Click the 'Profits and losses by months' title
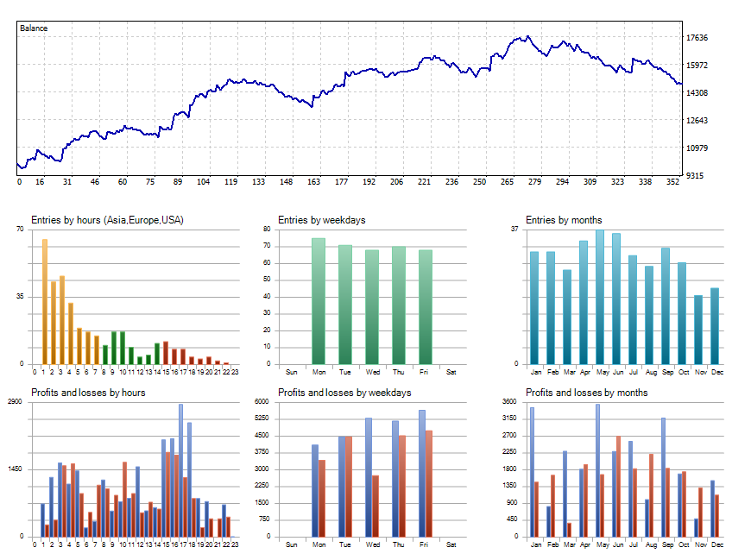This screenshot has height=560, width=751. (587, 393)
